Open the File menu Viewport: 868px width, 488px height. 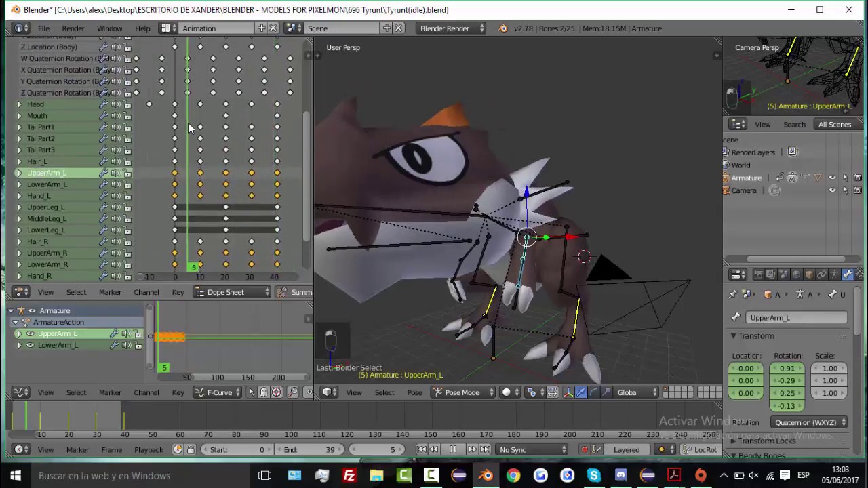(x=43, y=28)
